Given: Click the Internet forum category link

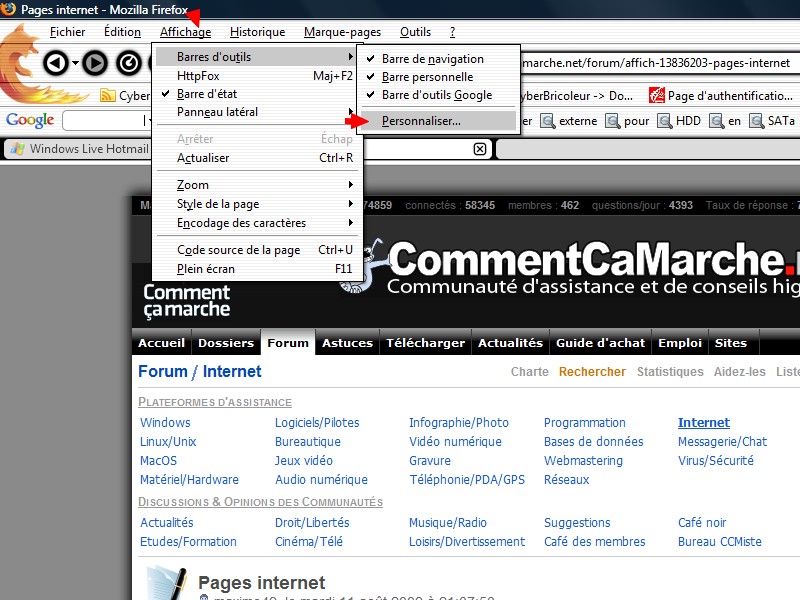Looking at the screenshot, I should (703, 423).
